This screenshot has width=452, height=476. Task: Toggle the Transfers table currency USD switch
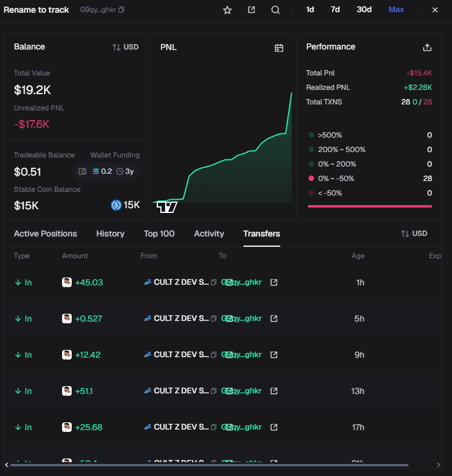pos(414,233)
